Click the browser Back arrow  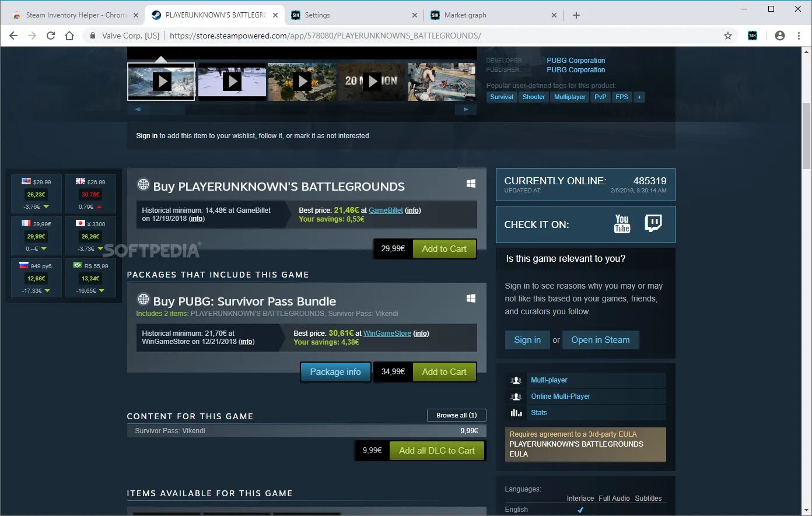[13, 36]
